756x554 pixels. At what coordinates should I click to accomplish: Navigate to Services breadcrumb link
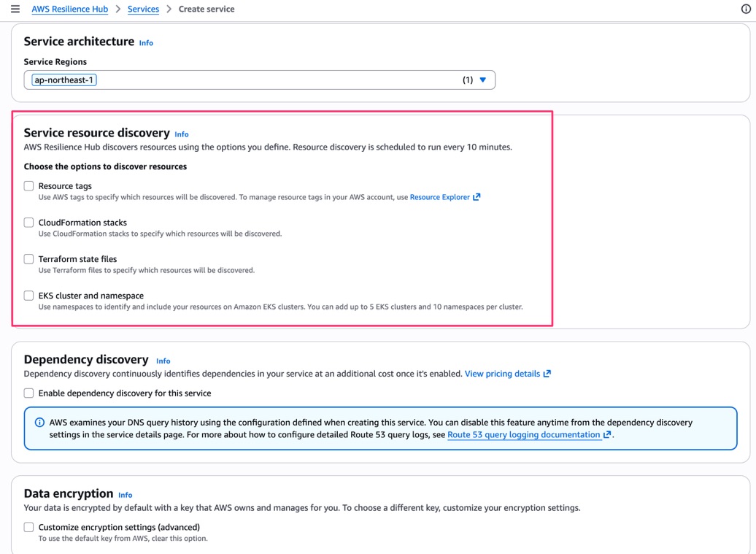(x=143, y=9)
